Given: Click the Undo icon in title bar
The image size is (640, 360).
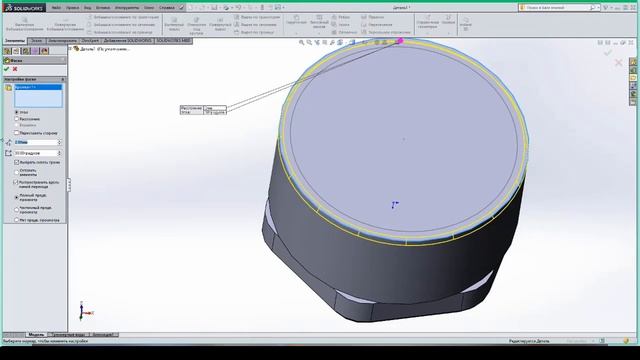Looking at the screenshot, I should tap(238, 7).
